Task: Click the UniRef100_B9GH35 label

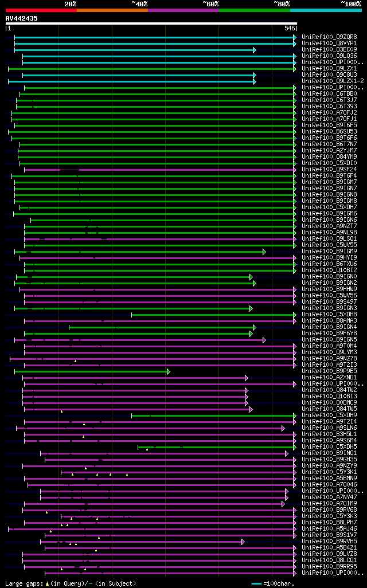Action: tap(330, 460)
